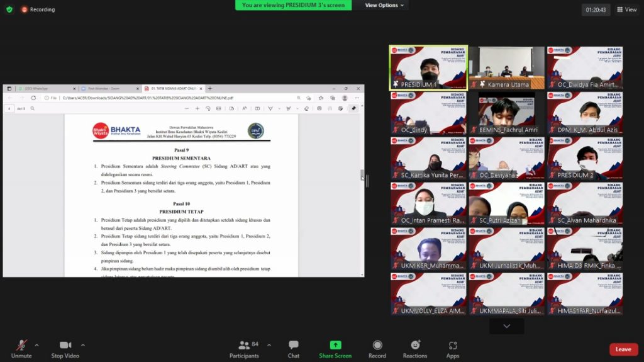Image resolution: width=644 pixels, height=362 pixels.
Task: Open the Chat panel
Action: pos(294,346)
